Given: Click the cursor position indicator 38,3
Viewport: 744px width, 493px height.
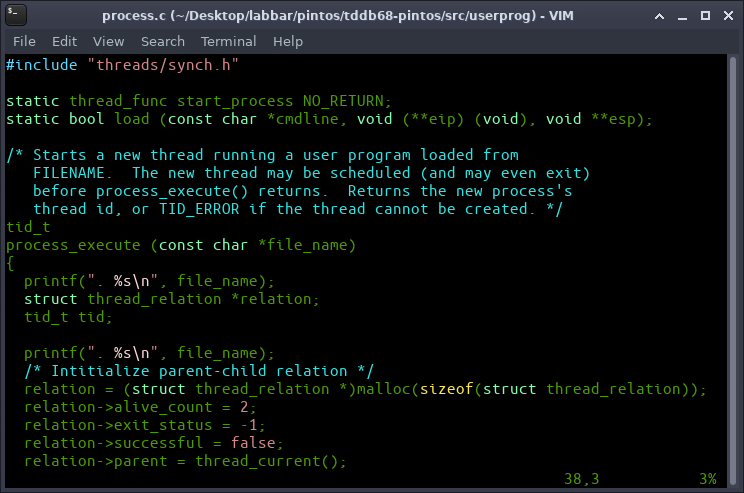Looking at the screenshot, I should (581, 479).
